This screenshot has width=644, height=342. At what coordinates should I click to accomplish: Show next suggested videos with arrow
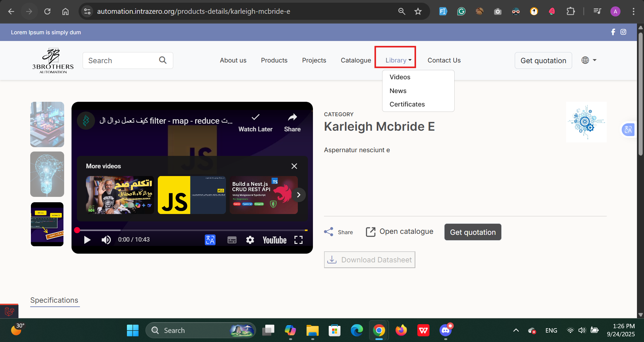click(298, 195)
